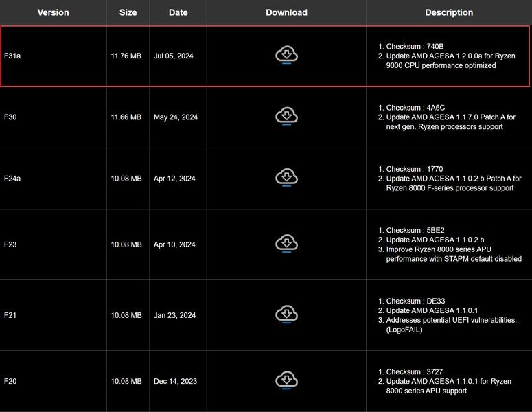Download BIOS version F21
This screenshot has width=532, height=412.
(287, 314)
